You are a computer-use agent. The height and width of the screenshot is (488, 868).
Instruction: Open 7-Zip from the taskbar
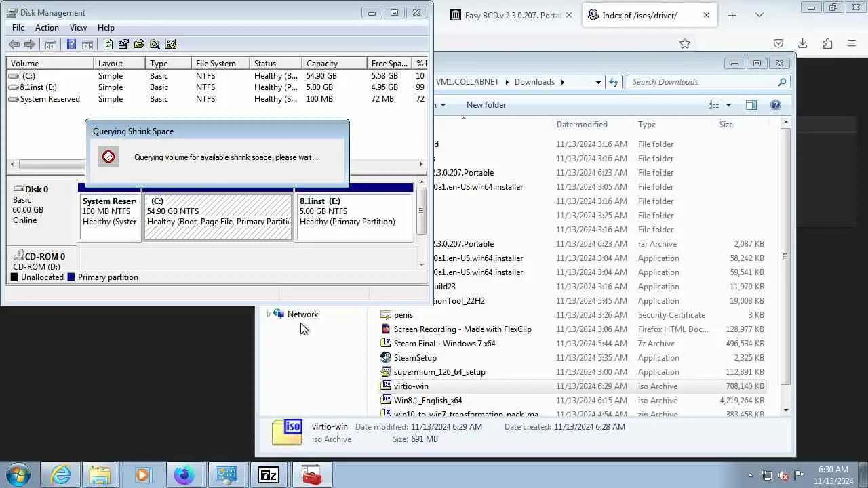tap(269, 475)
